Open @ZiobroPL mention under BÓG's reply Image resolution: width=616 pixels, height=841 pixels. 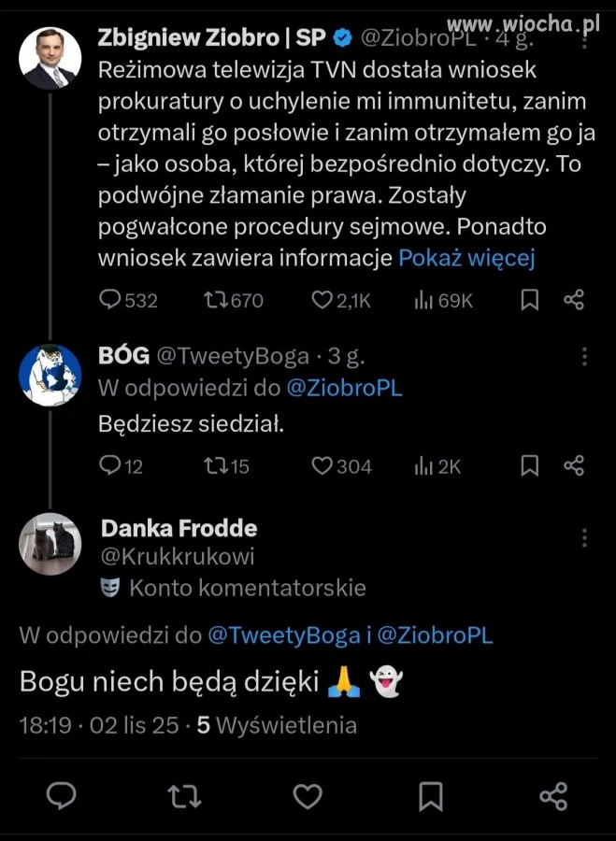[343, 389]
